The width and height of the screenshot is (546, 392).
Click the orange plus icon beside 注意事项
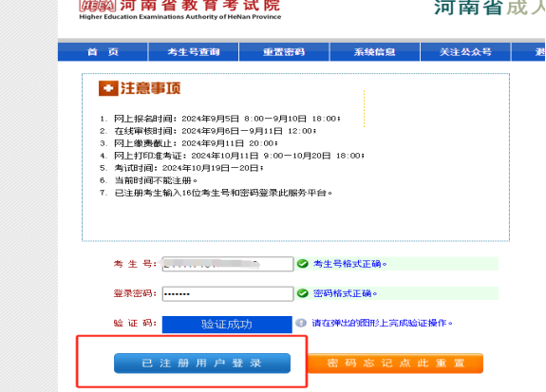108,88
